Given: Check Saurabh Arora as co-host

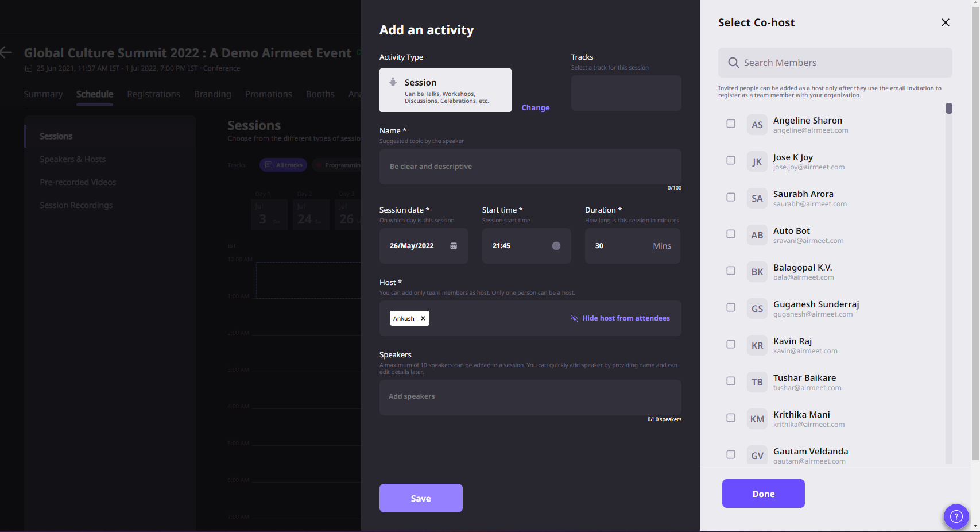Looking at the screenshot, I should (x=731, y=197).
